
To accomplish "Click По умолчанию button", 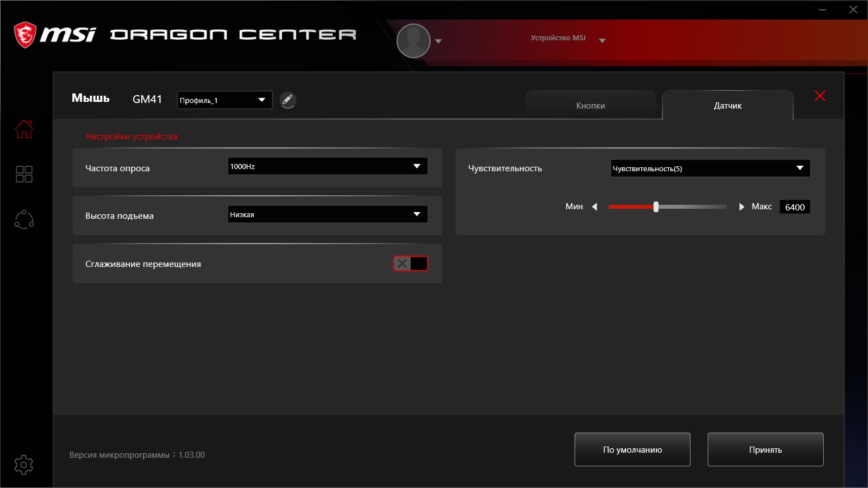I will pyautogui.click(x=632, y=449).
